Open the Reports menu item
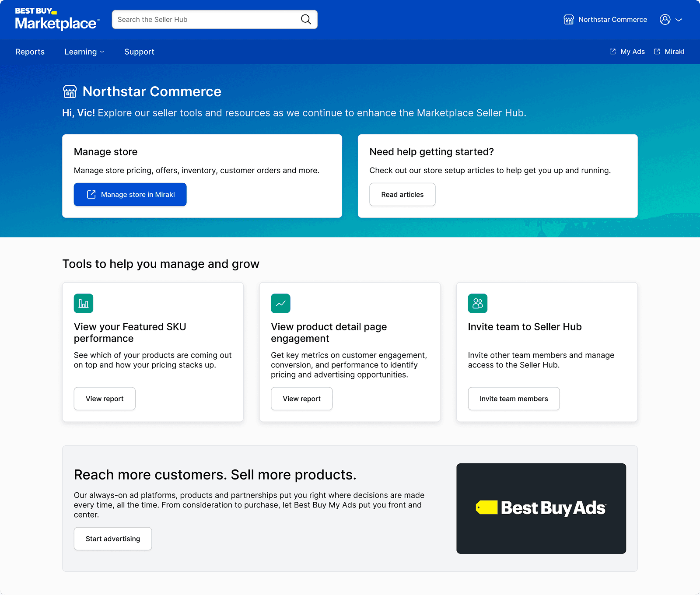 click(x=30, y=52)
